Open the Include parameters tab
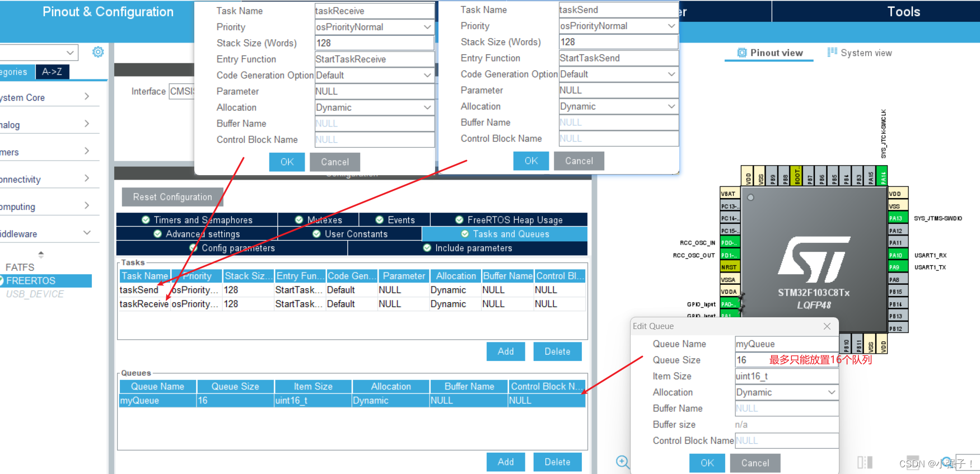 pos(468,248)
